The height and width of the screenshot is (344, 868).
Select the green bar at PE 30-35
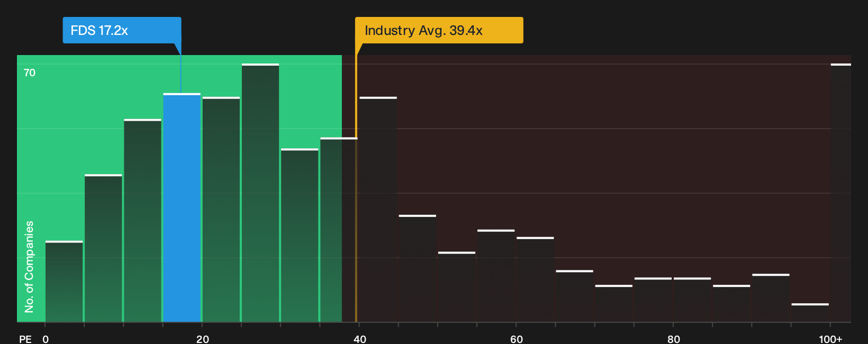[x=300, y=236]
